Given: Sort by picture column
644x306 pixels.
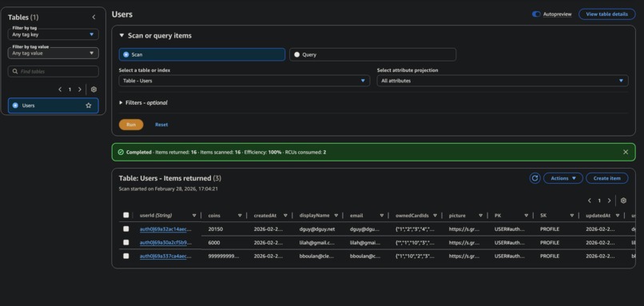Looking at the screenshot, I should pos(480,215).
